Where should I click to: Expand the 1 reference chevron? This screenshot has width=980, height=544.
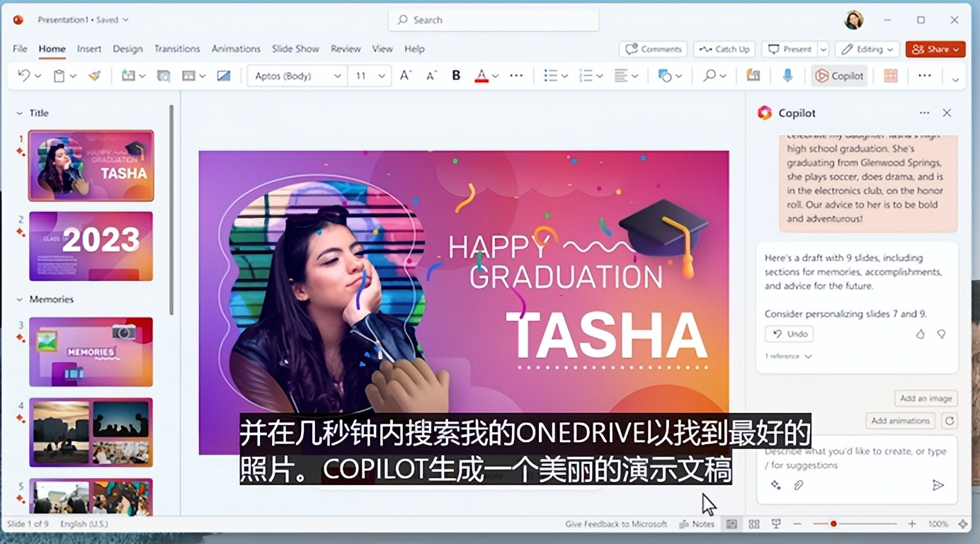tap(808, 356)
